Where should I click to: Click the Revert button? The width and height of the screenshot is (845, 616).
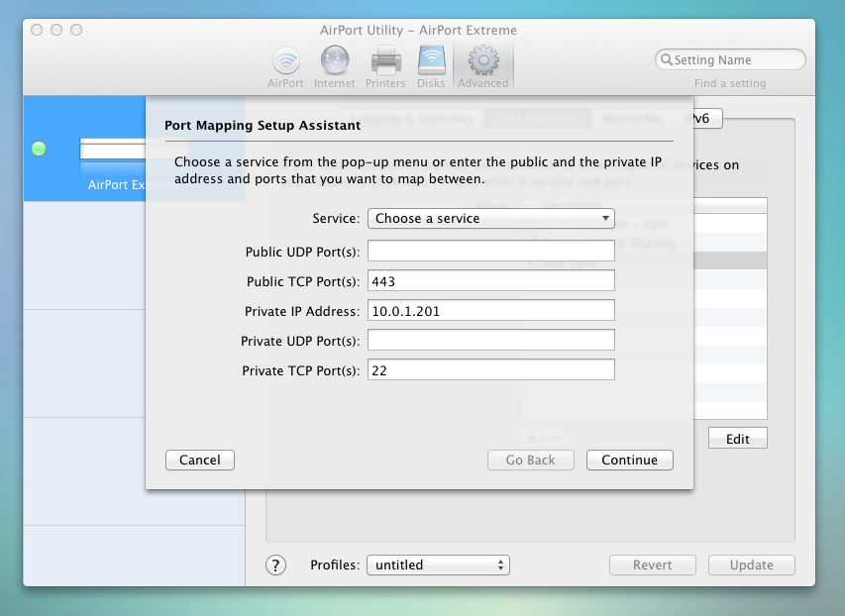pos(653,565)
